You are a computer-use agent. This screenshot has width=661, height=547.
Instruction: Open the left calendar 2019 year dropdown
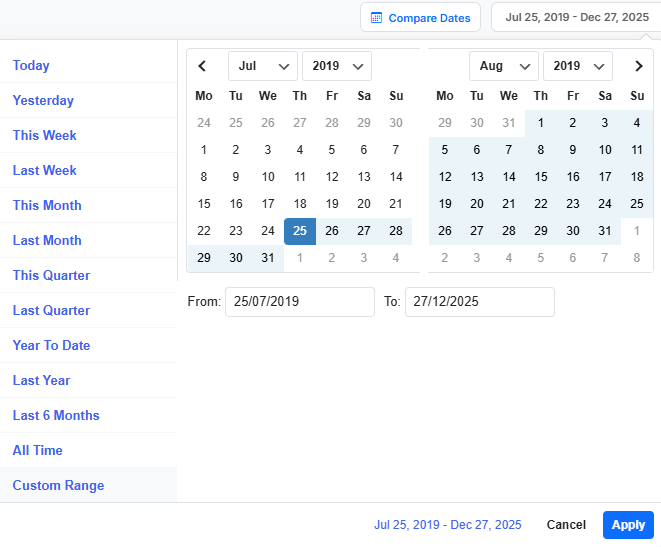(336, 67)
